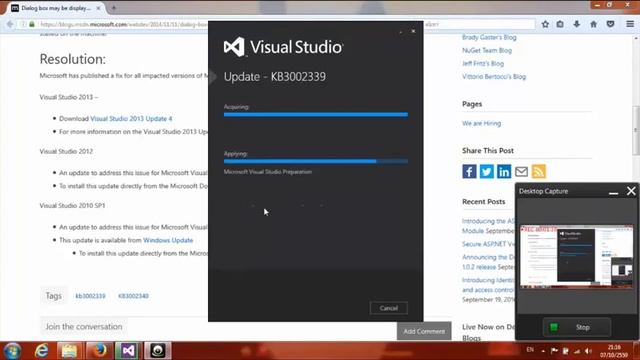Share this post on Facebook
Image resolution: width=640 pixels, height=360 pixels.
469,171
